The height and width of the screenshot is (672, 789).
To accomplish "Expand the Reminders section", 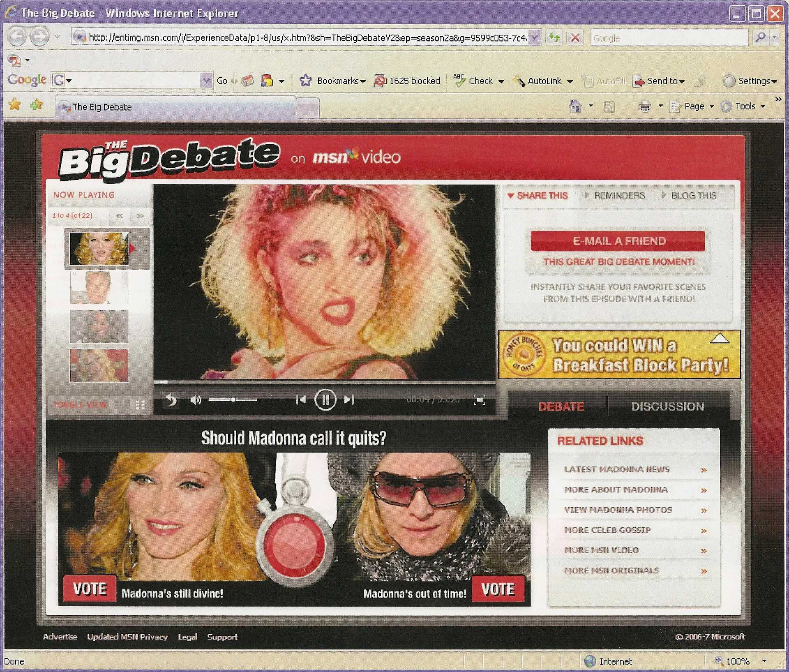I will click(619, 195).
